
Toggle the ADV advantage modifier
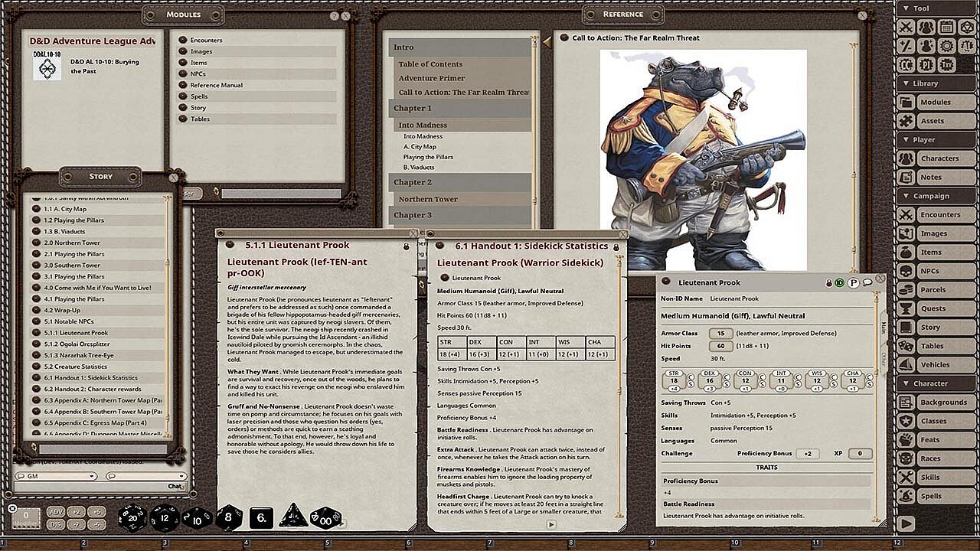pyautogui.click(x=57, y=511)
